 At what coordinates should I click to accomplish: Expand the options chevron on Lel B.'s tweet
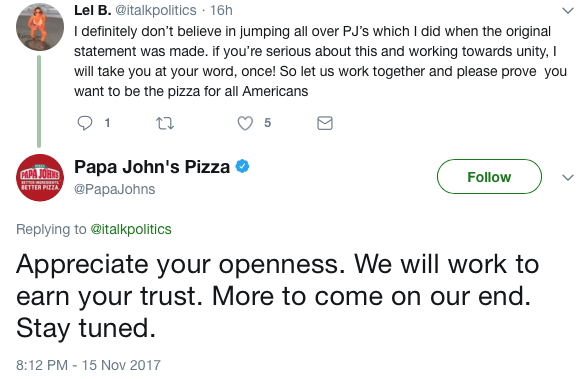(568, 10)
